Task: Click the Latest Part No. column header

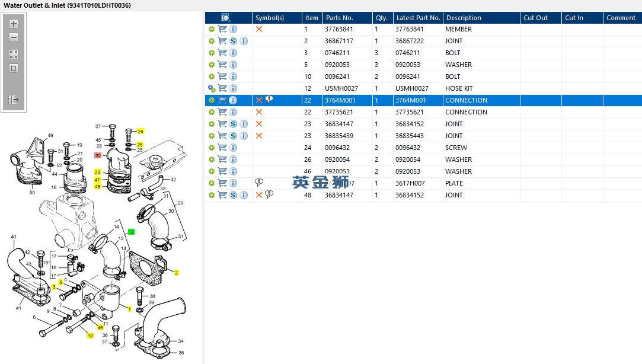Action: [418, 18]
